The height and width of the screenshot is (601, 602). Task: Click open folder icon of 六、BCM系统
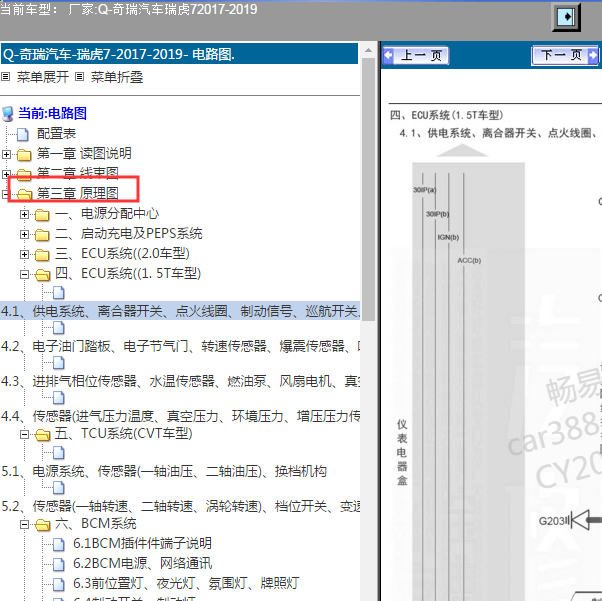pos(42,525)
